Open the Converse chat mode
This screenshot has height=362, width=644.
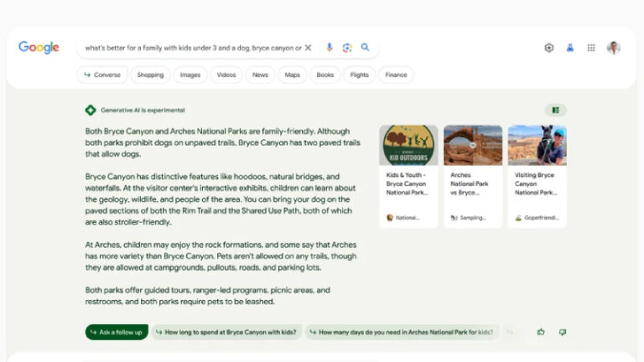[102, 75]
